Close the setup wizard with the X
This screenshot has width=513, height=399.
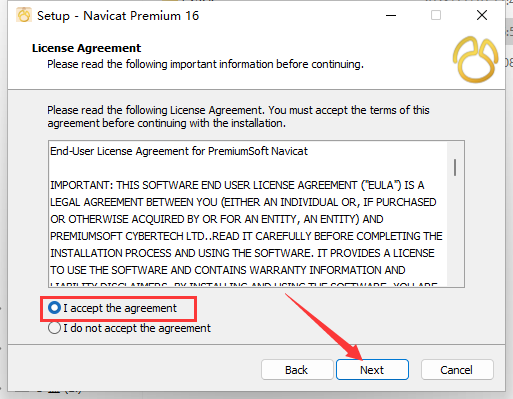[482, 15]
